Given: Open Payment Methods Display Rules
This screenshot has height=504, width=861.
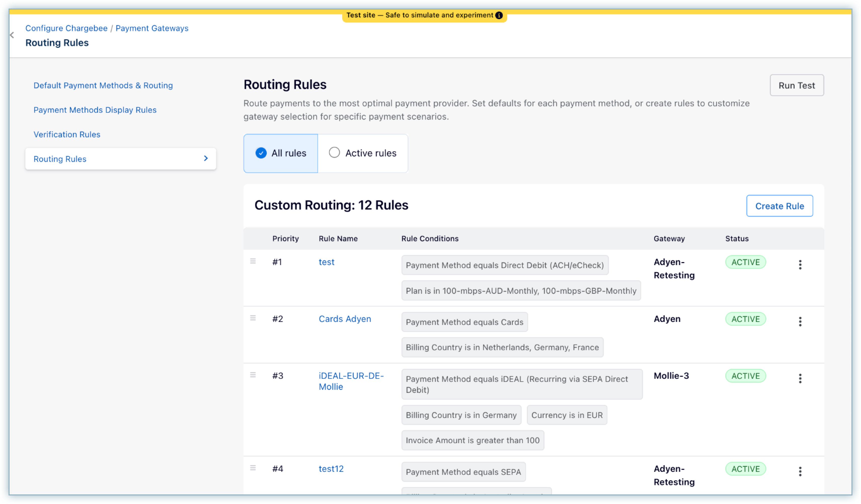Looking at the screenshot, I should click(x=95, y=110).
